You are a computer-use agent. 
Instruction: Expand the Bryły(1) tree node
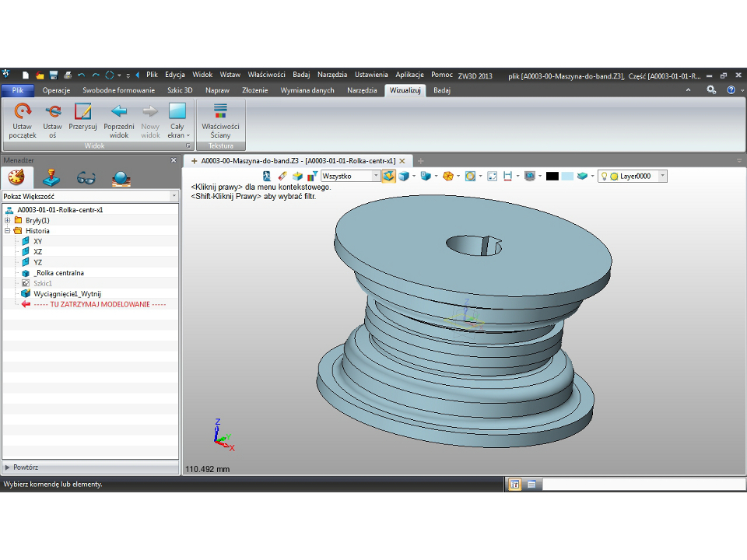click(x=8, y=220)
